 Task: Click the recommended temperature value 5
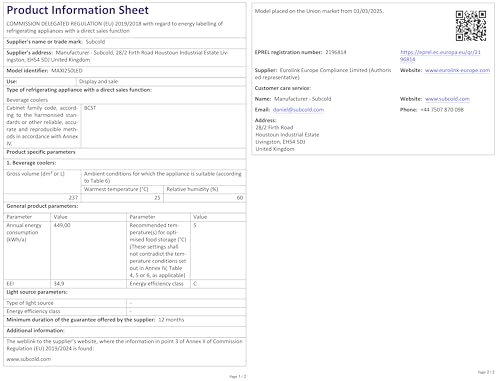tap(195, 225)
